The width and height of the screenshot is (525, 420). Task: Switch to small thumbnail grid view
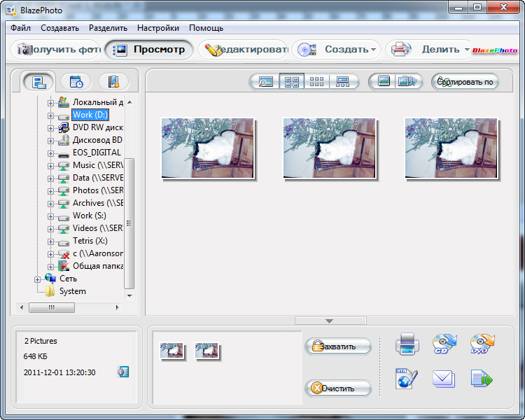[317, 82]
